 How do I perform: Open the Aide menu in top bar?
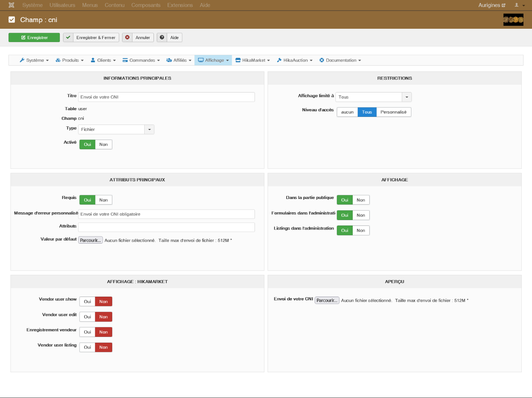pyautogui.click(x=205, y=5)
